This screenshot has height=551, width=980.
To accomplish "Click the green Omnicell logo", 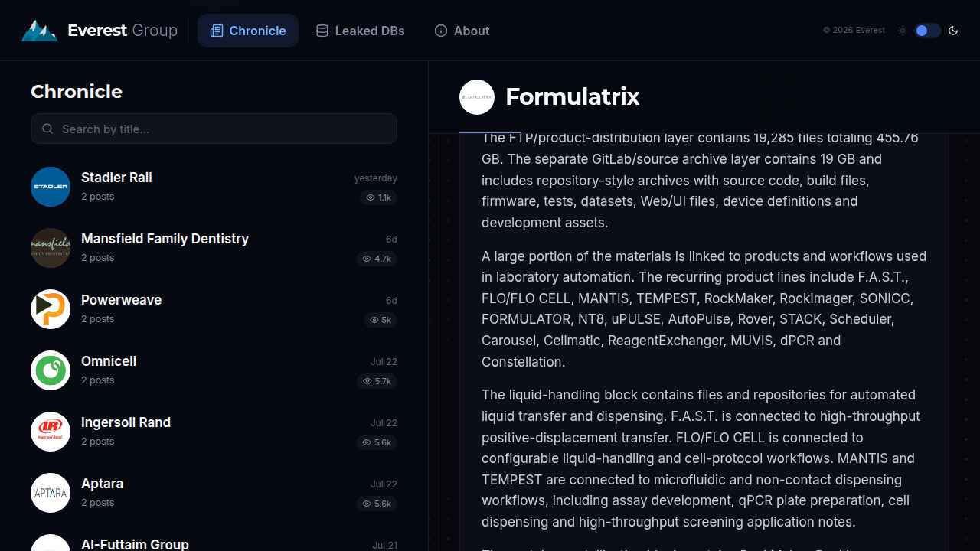I will coord(51,370).
